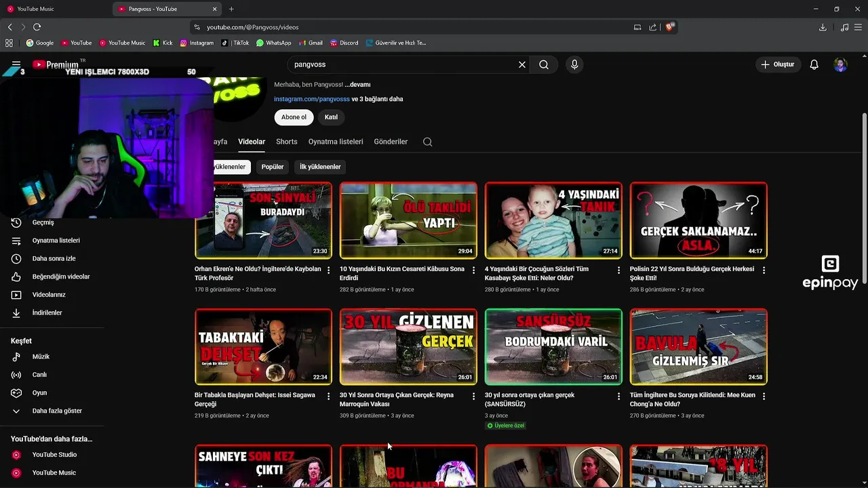Open the TikTok bookmark
868x488 pixels.
235,43
